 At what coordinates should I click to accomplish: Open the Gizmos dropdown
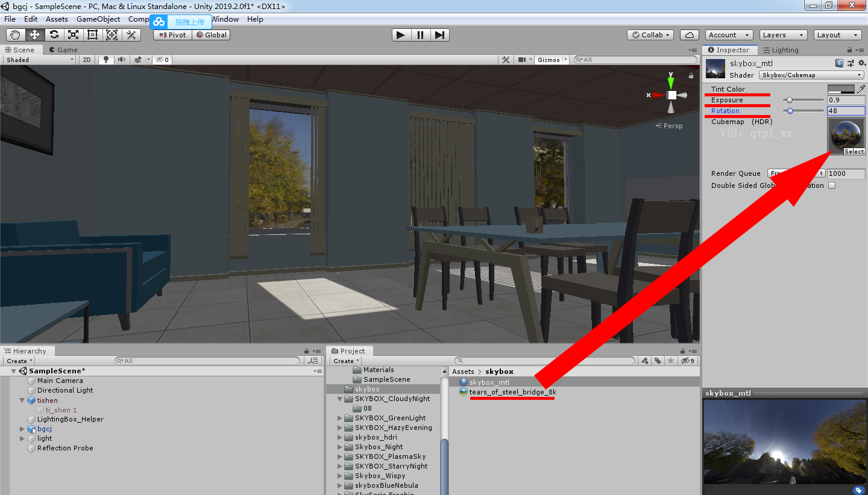(x=552, y=60)
